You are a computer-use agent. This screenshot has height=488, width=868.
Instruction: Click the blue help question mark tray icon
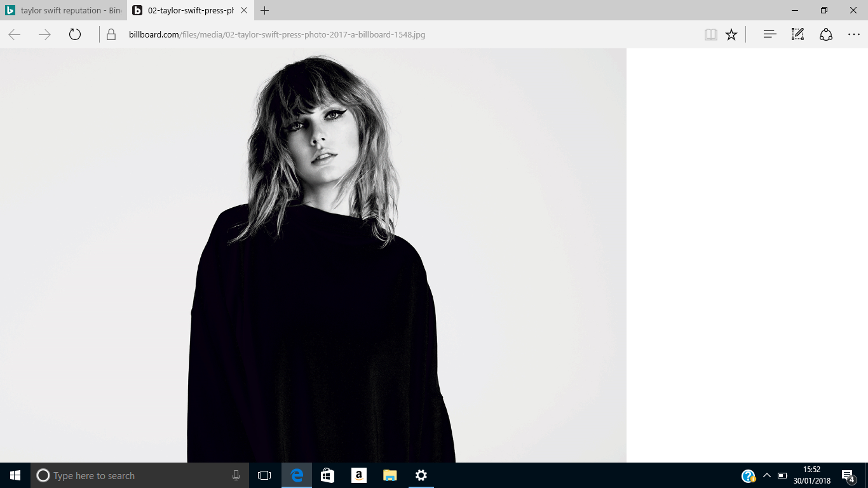tap(749, 476)
